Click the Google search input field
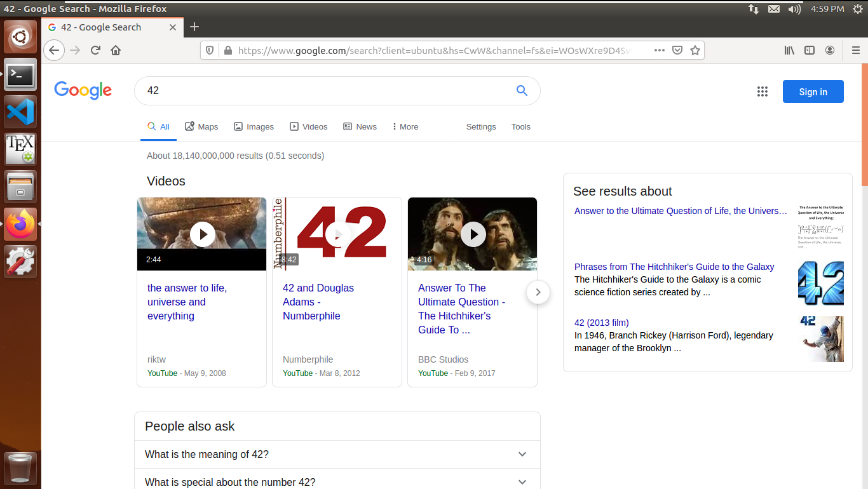The image size is (868, 489). click(324, 91)
